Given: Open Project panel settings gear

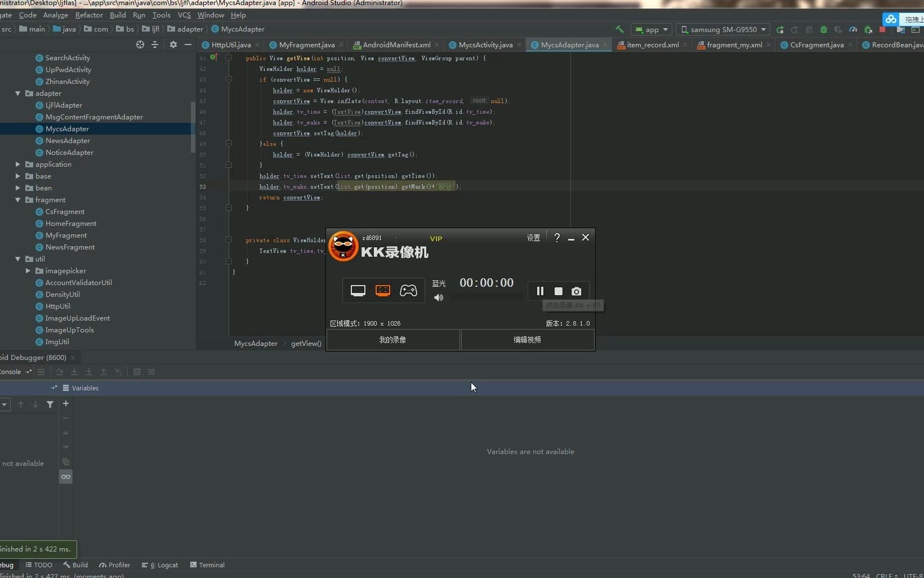Looking at the screenshot, I should pyautogui.click(x=173, y=45).
